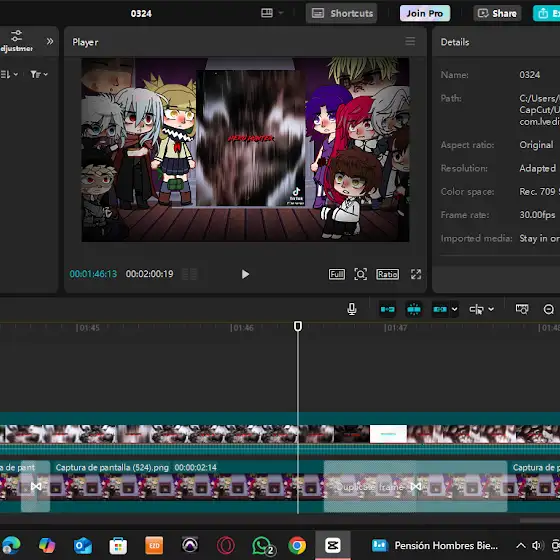This screenshot has width=560, height=560.
Task: Open Copilot from taskbar
Action: [x=47, y=545]
